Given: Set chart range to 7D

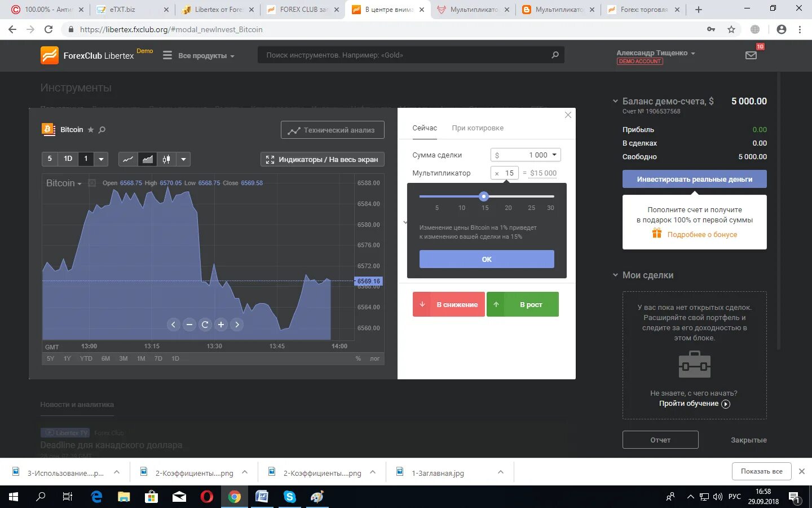Looking at the screenshot, I should pos(158,358).
